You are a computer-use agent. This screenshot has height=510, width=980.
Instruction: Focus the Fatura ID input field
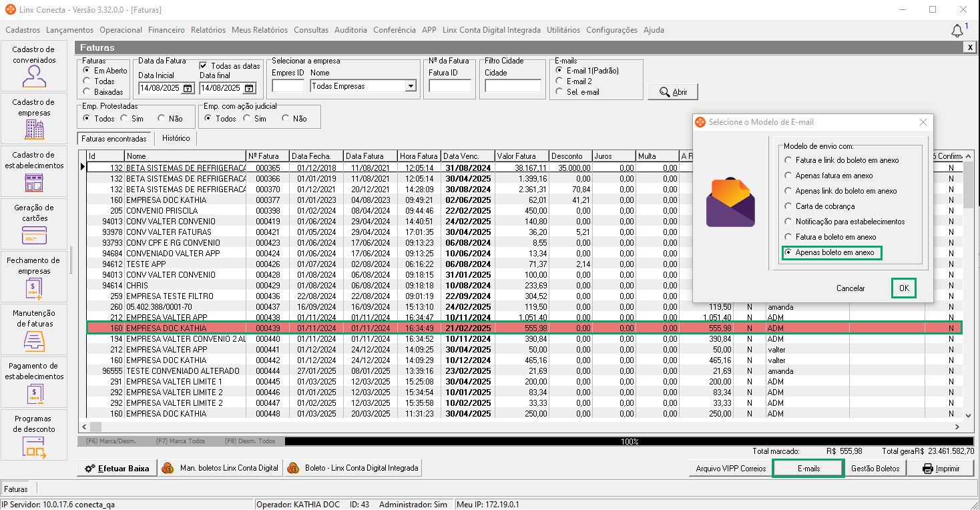coord(450,86)
